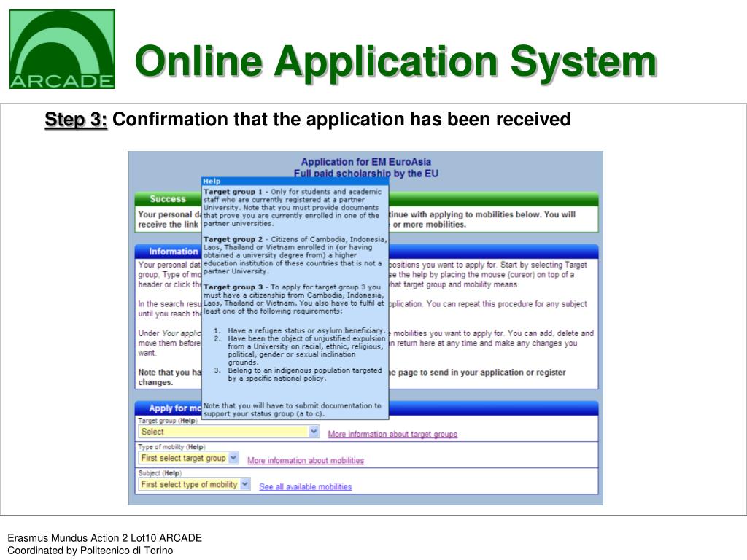Click the Erasmus Mundus Action 2 Lot10 footer text

point(105,538)
